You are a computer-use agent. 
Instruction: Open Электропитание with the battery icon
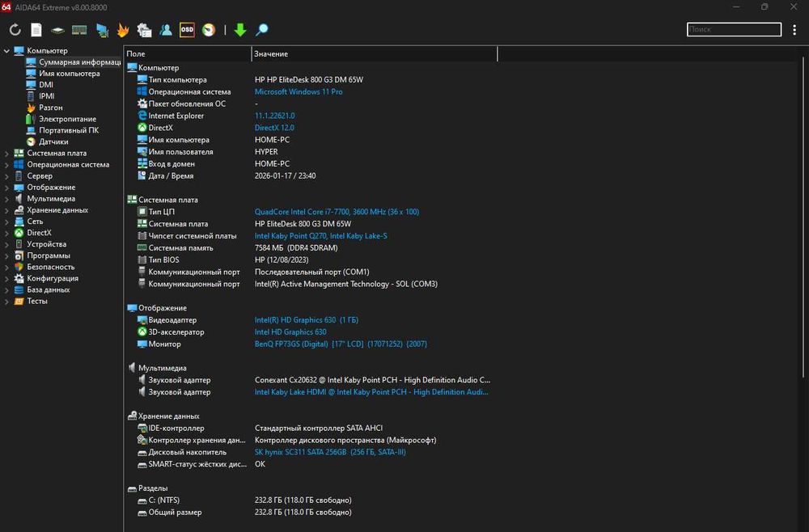point(61,119)
